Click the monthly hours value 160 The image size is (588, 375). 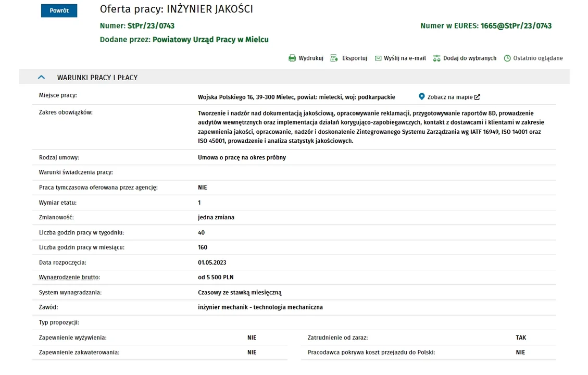203,247
